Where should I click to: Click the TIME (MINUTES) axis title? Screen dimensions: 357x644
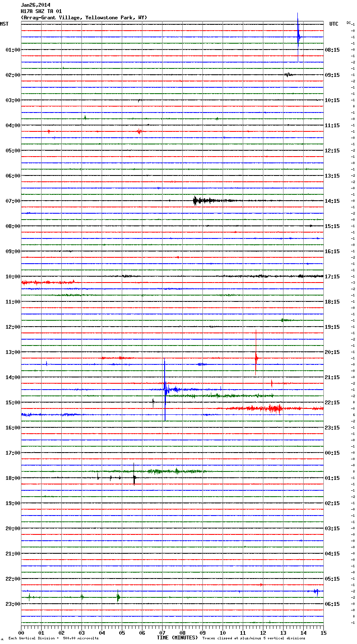click(x=177, y=638)
